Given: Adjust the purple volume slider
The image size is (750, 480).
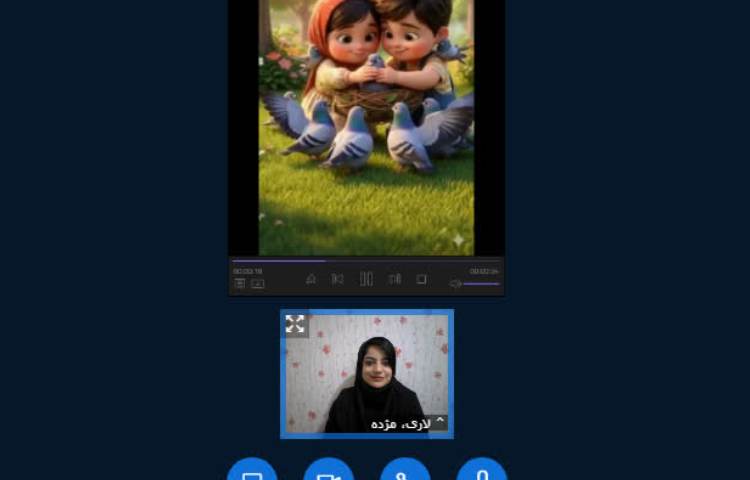Looking at the screenshot, I should (x=482, y=284).
